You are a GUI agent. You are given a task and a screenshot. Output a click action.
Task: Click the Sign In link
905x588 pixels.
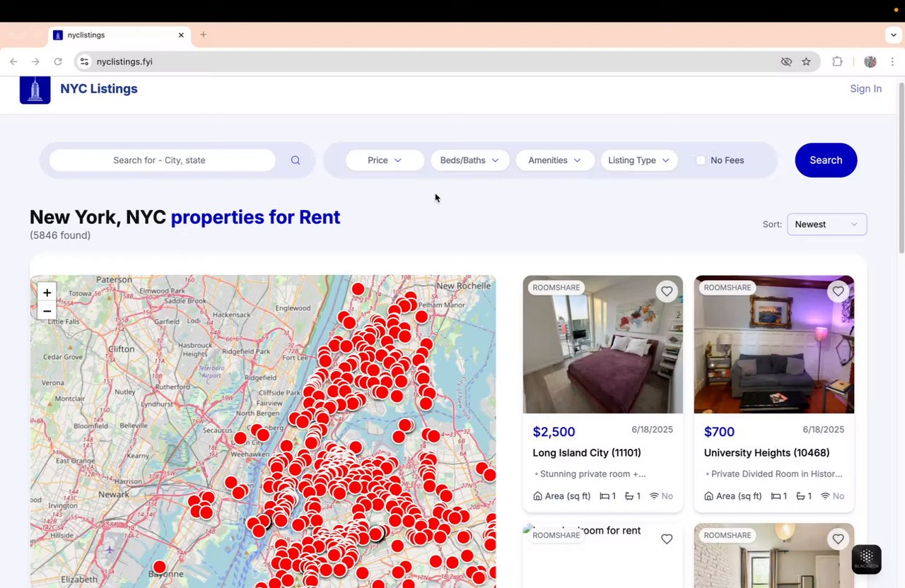pyautogui.click(x=865, y=88)
